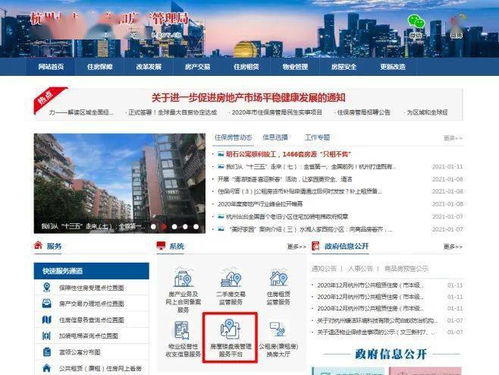Image resolution: width=499 pixels, height=375 pixels.
Task: Open 蓝领公寓分布图 service link
Action: (80, 352)
